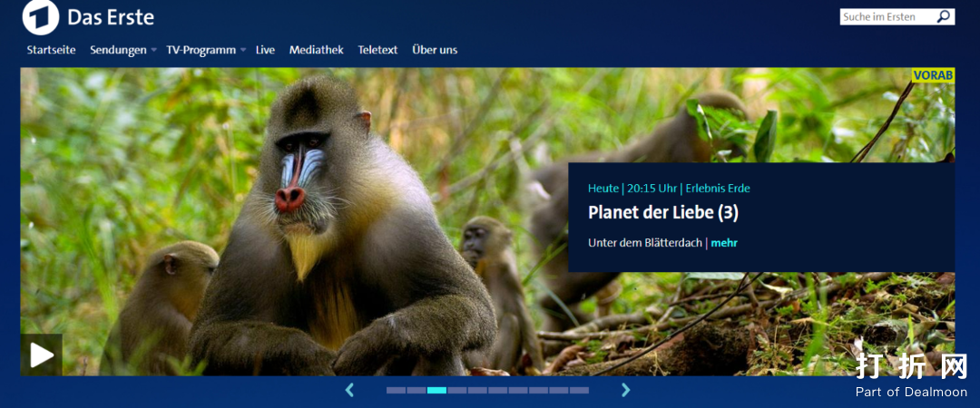The image size is (980, 408).
Task: Select the active third carousel indicator
Action: 436,390
